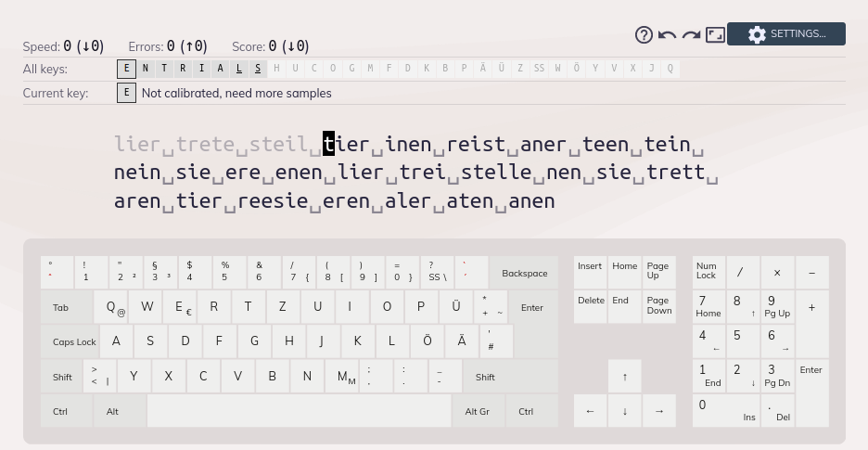Image resolution: width=868 pixels, height=450 pixels.
Task: Click the Speed statistic value
Action: coord(83,46)
